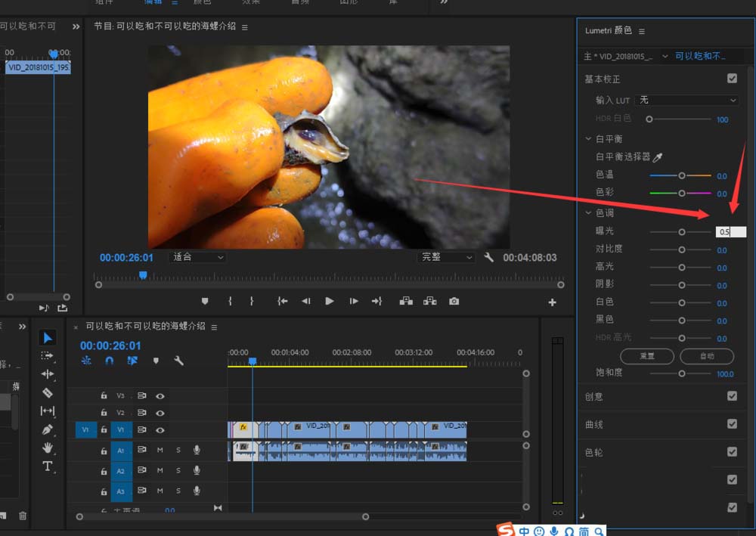Click the 对比度 contrast slider handle
Screen dimensions: 756x536
pos(682,249)
